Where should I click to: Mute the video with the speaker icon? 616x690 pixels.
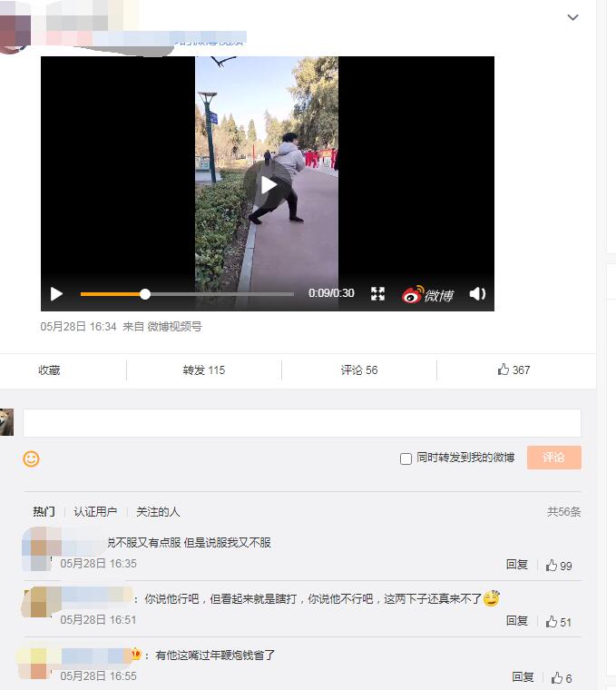477,293
